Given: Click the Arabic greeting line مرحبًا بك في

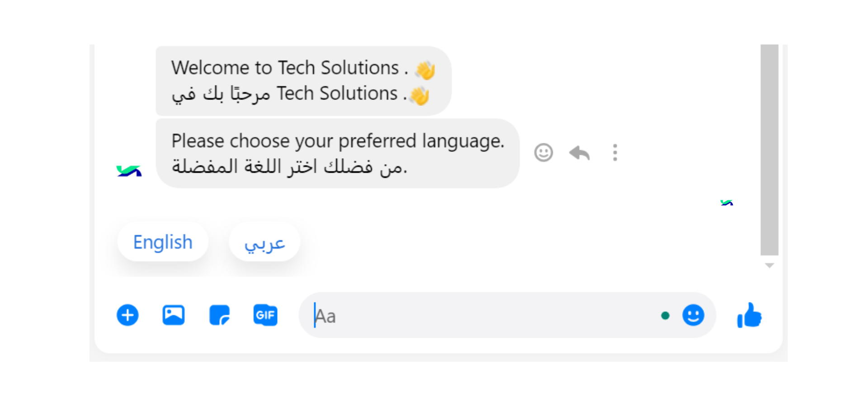Looking at the screenshot, I should tap(221, 94).
